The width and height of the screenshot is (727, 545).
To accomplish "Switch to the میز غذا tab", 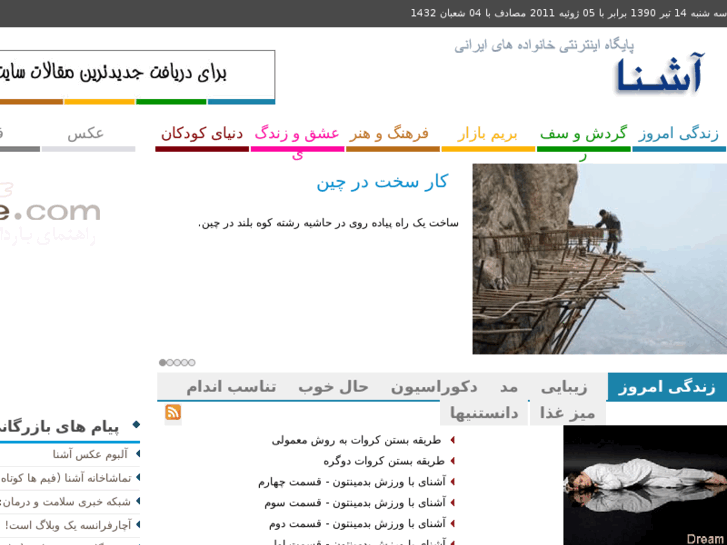I will 567,413.
